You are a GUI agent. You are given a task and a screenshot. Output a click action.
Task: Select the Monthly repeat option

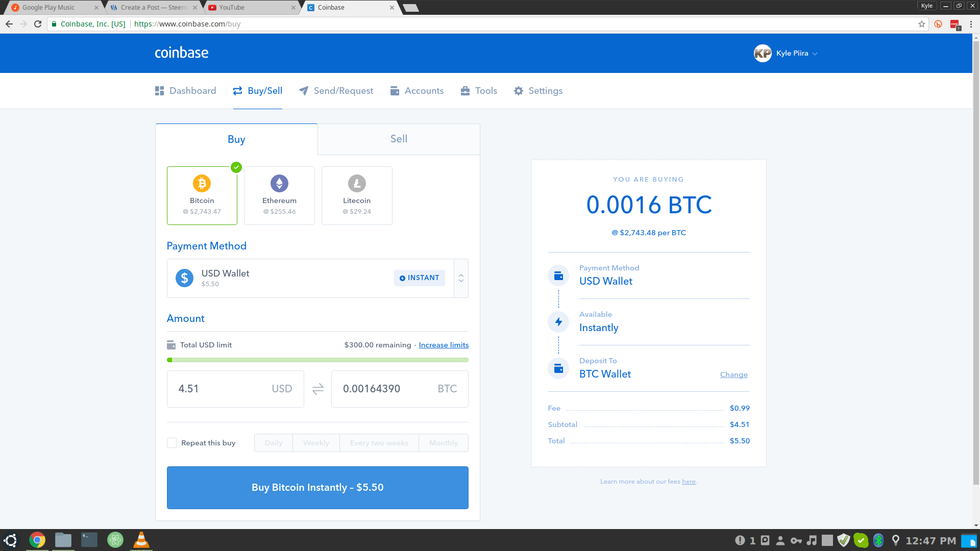[x=442, y=443]
